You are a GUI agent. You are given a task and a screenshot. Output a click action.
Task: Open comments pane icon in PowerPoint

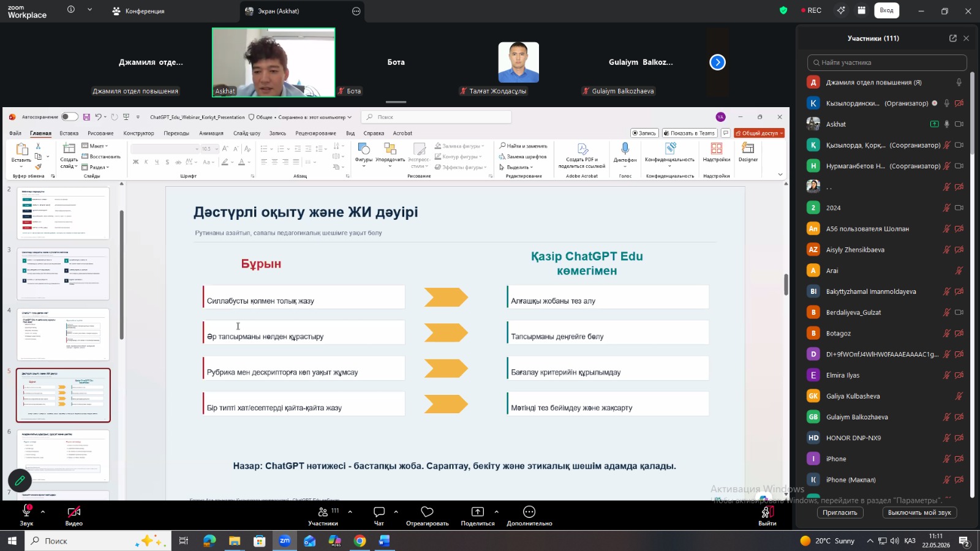[725, 133]
